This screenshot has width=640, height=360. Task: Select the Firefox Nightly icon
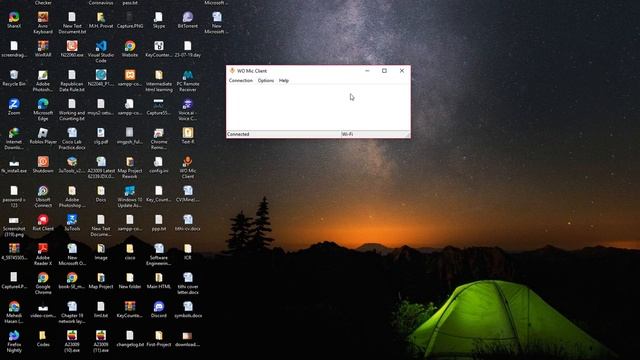pyautogui.click(x=14, y=342)
